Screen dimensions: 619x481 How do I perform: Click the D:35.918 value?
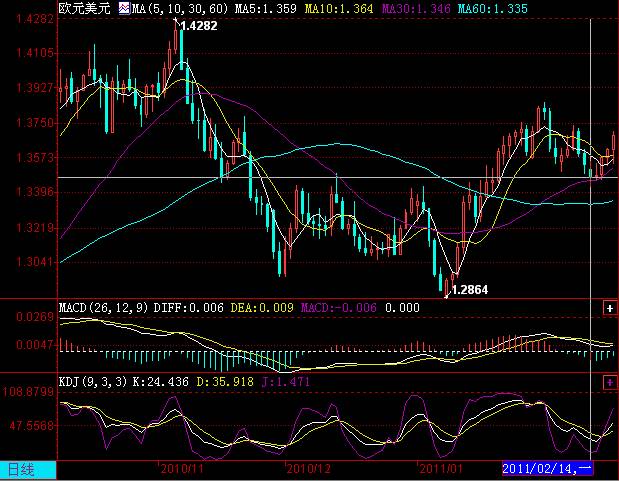[x=225, y=381]
